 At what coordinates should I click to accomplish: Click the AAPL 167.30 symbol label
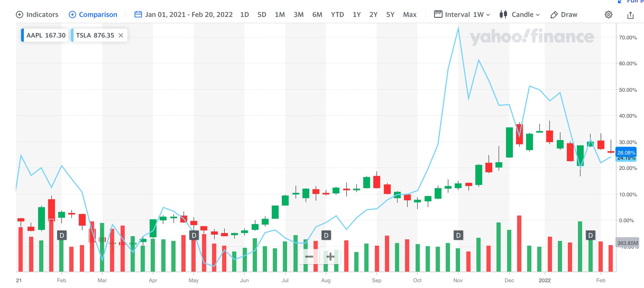(46, 36)
